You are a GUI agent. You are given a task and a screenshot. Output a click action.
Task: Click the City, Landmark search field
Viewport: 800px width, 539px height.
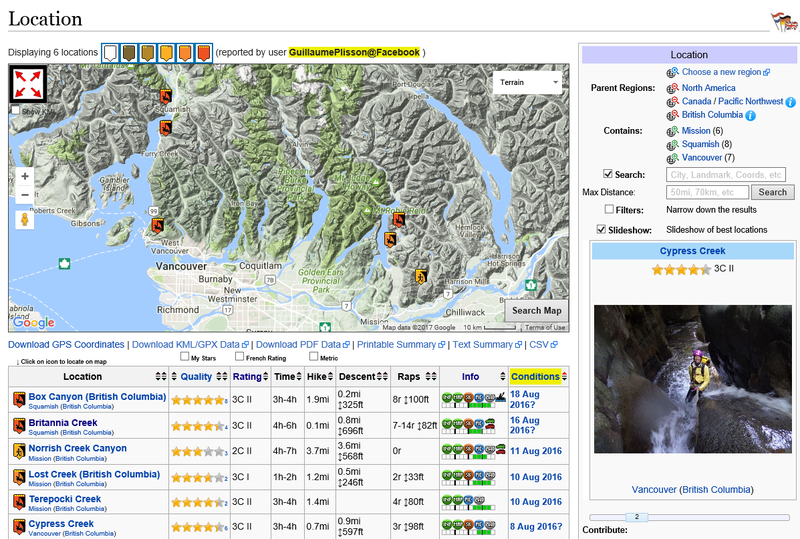click(725, 175)
